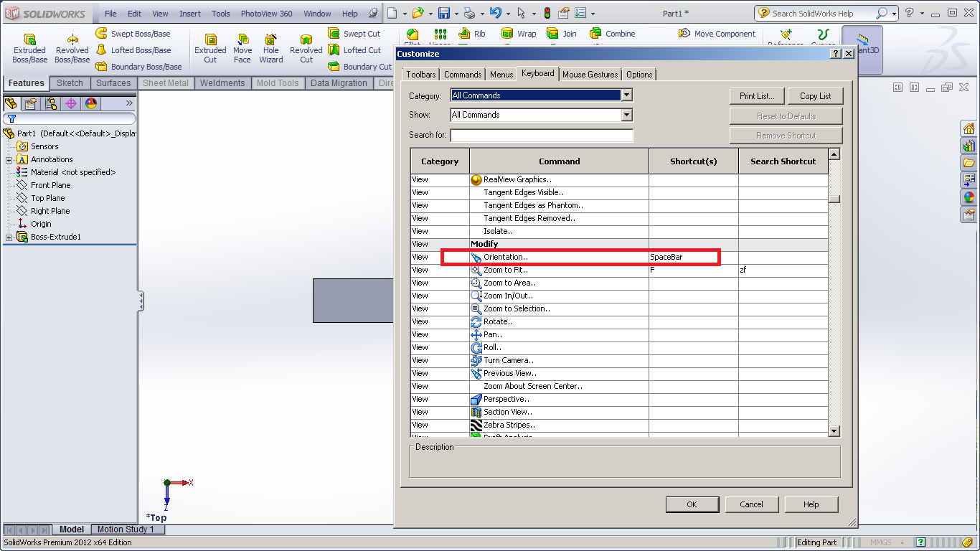The height and width of the screenshot is (551, 980).
Task: Open the Appearances color ball pane
Action: click(x=969, y=197)
